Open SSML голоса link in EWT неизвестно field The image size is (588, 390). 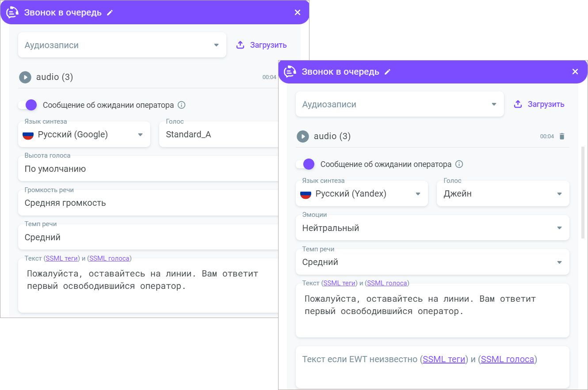pos(508,359)
